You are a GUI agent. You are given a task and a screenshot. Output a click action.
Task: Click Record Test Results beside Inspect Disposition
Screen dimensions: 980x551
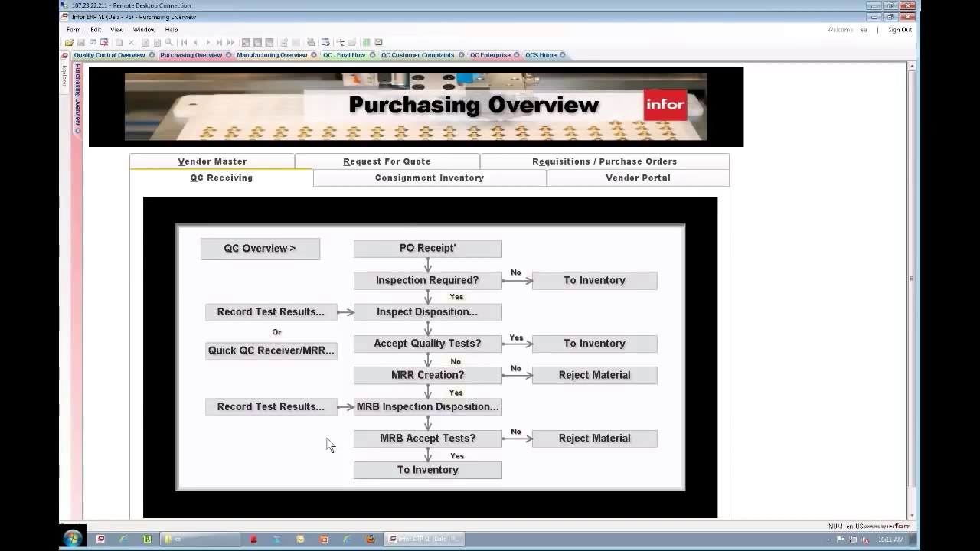271,311
